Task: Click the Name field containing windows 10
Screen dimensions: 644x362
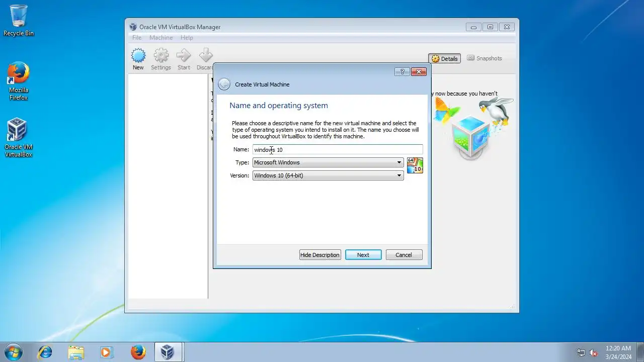Action: coord(338,149)
